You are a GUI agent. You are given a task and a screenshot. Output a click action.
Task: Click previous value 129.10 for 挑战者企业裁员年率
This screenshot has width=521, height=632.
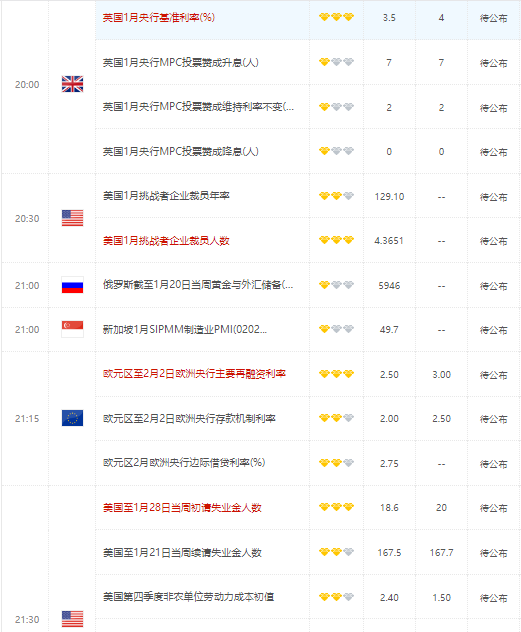(x=389, y=197)
